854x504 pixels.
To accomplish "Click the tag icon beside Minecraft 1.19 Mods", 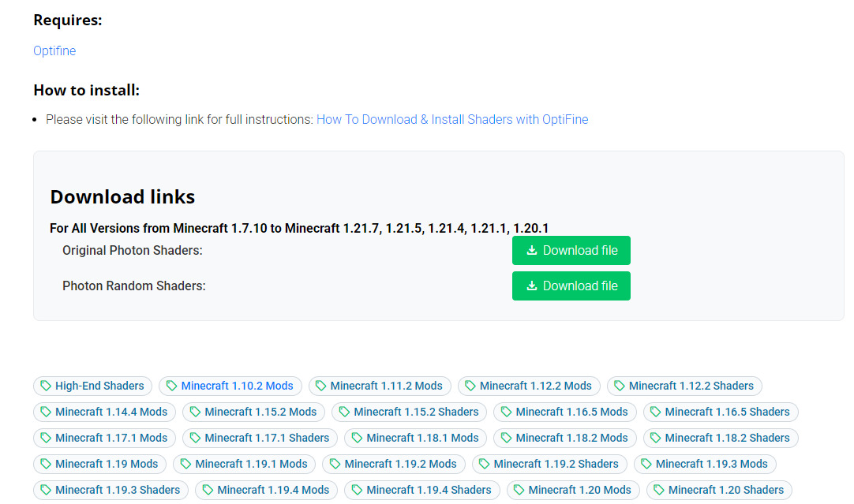I will (x=46, y=465).
